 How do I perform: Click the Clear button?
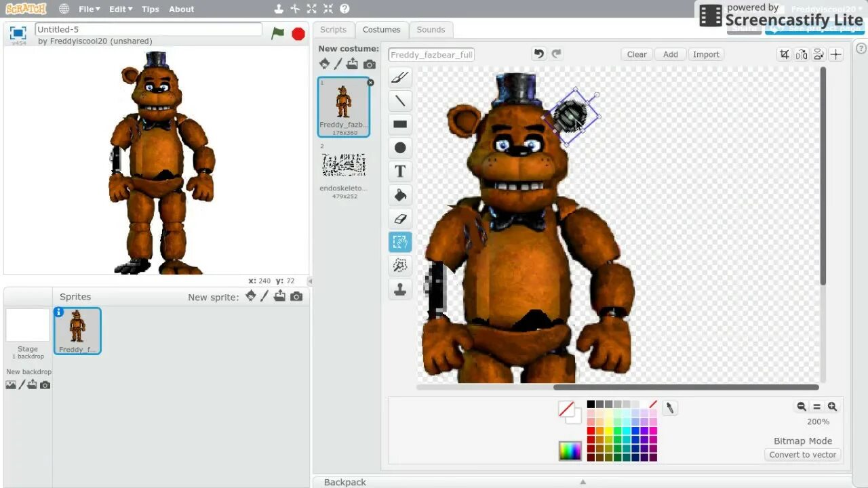(x=637, y=54)
